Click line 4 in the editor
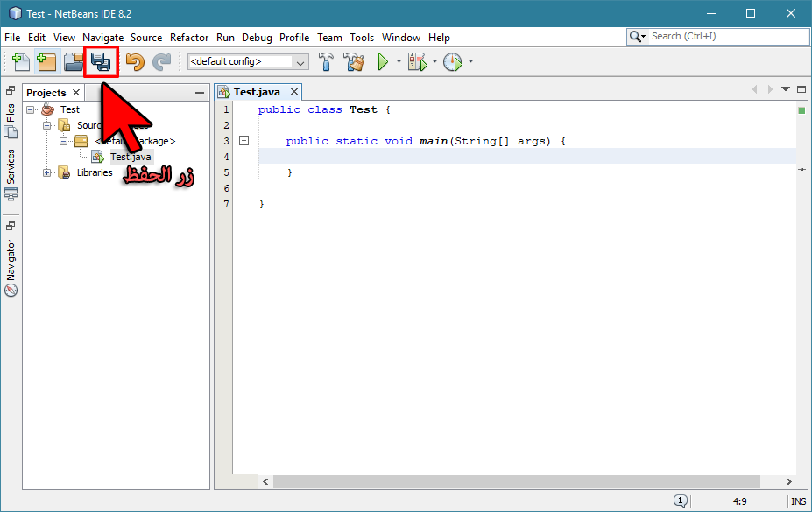 coord(526,156)
